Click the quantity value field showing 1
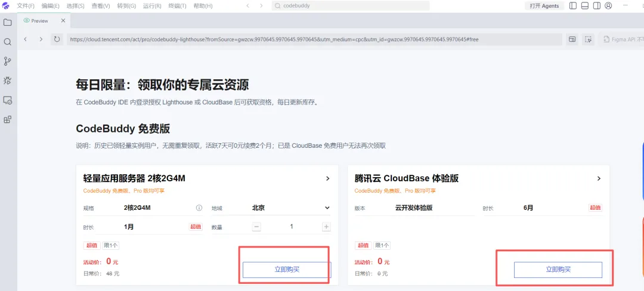 pyautogui.click(x=292, y=227)
